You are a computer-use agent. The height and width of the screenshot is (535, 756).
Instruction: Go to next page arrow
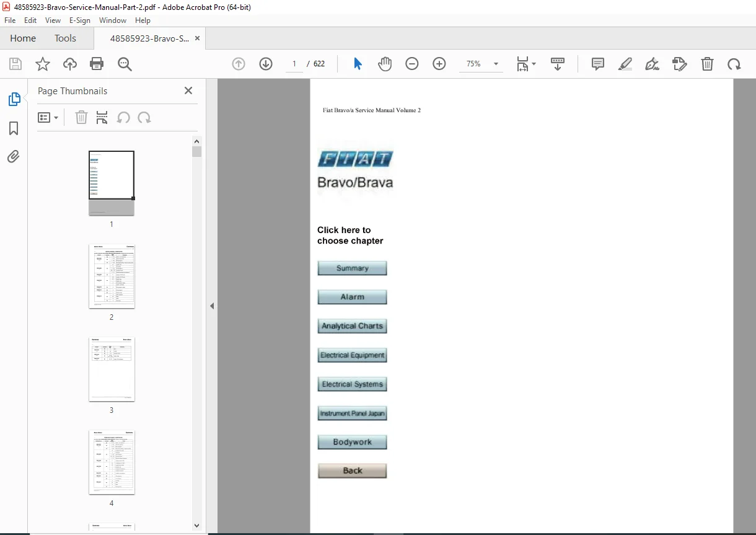coord(266,64)
